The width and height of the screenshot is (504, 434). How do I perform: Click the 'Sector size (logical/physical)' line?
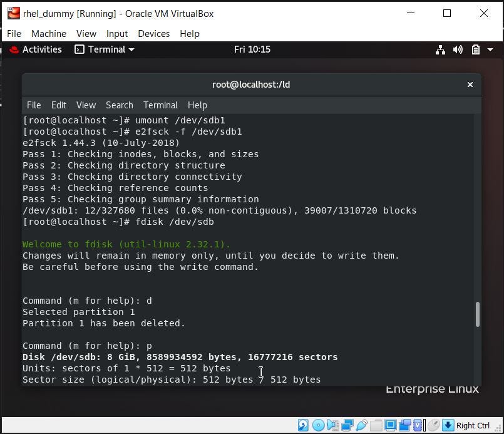click(x=172, y=380)
